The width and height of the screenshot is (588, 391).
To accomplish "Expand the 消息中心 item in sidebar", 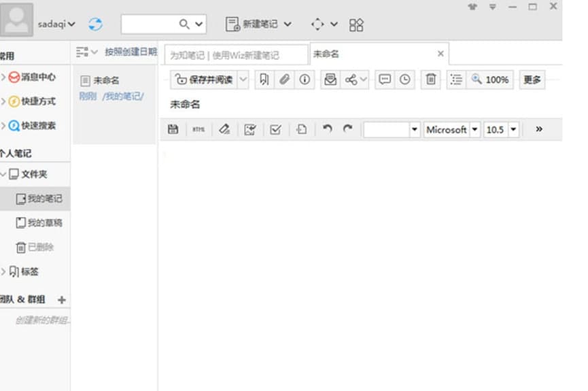I will coord(3,77).
